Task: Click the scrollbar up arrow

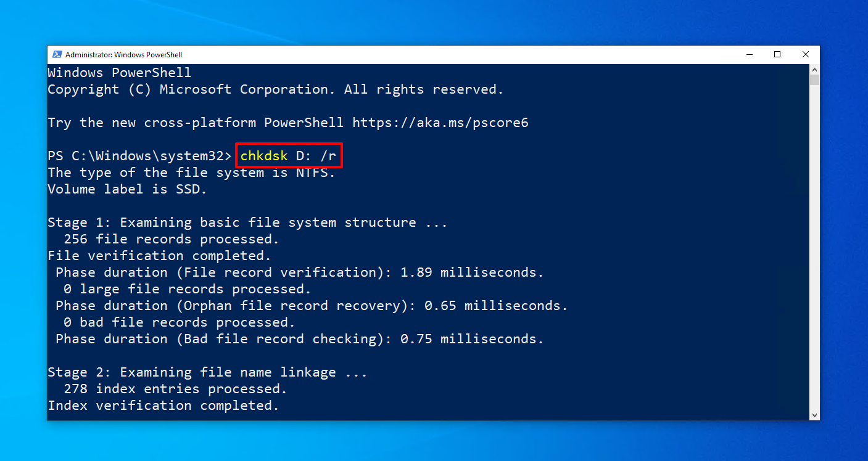Action: tap(814, 68)
